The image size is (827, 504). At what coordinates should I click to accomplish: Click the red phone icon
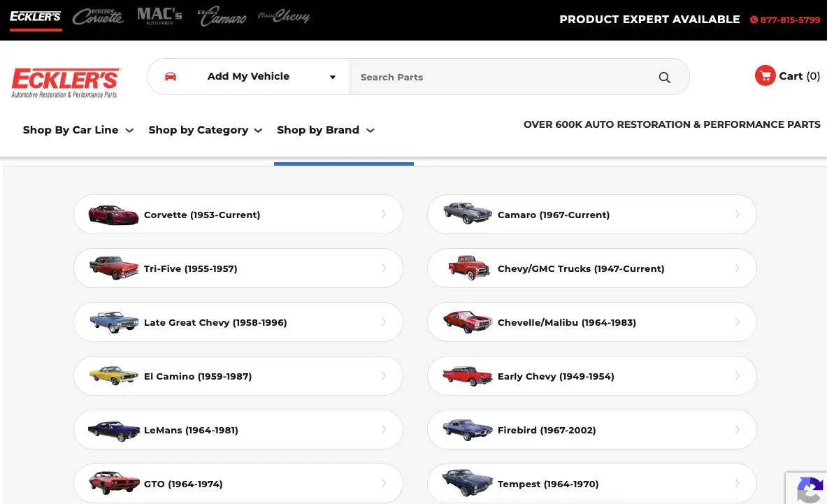click(754, 20)
